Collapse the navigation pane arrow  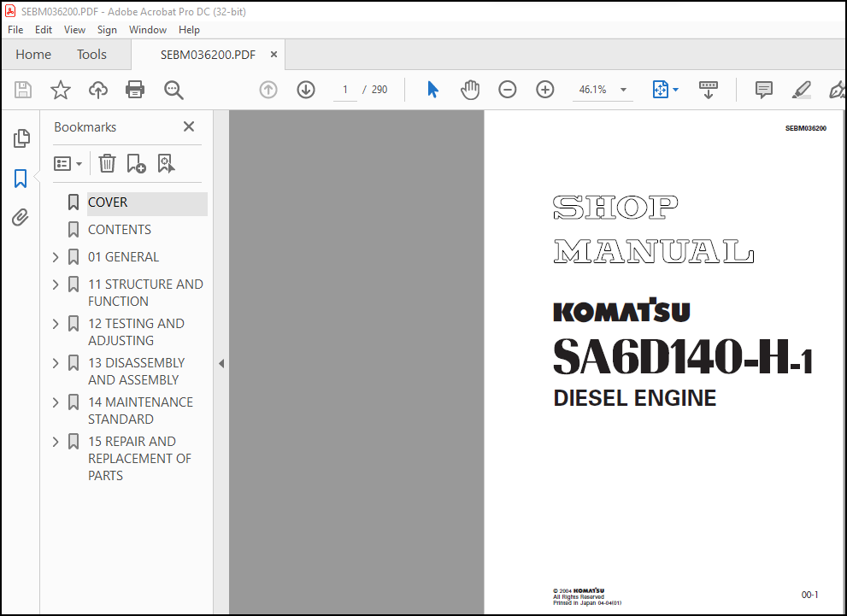pos(221,363)
